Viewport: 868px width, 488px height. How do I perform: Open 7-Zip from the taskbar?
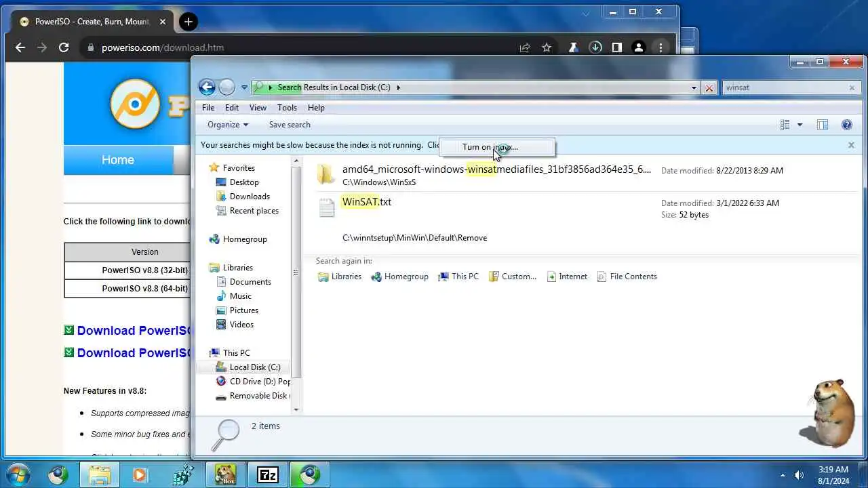pos(268,475)
